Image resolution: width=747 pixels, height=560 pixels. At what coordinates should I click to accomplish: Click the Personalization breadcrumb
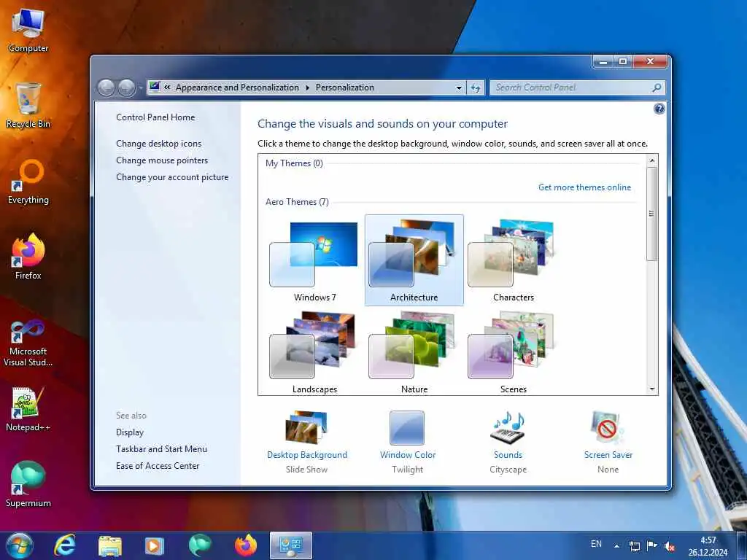pyautogui.click(x=345, y=87)
